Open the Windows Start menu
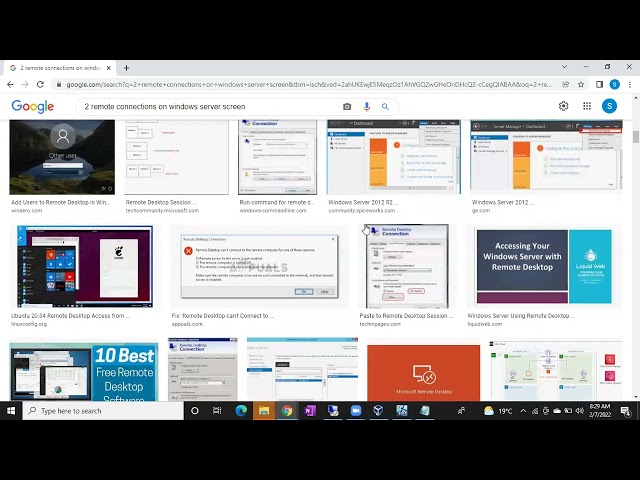Viewport: 640px width, 480px height. click(x=11, y=411)
